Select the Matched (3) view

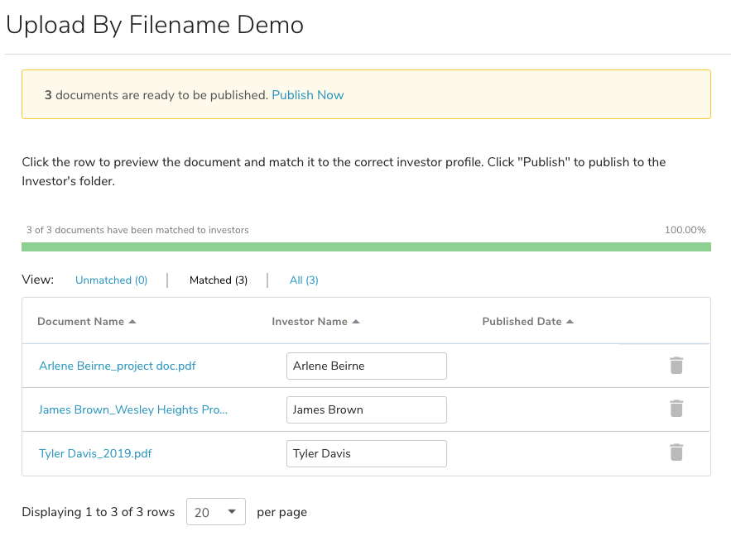[218, 280]
